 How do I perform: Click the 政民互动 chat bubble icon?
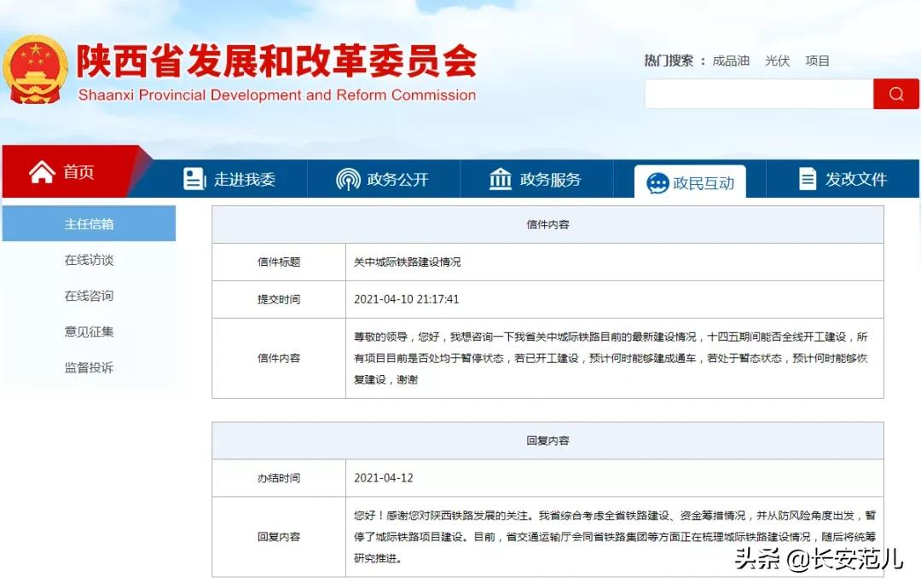657,183
